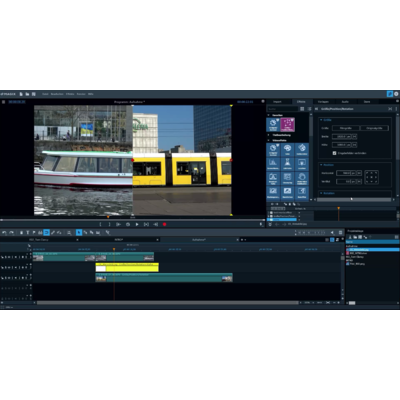Image resolution: width=400 pixels, height=400 pixels.
Task: Open dropdown arrow on first timeline tab
Action: coord(77,240)
